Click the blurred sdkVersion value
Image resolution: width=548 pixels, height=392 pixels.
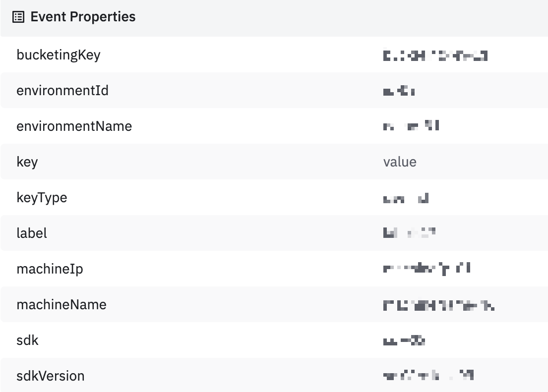tap(428, 376)
